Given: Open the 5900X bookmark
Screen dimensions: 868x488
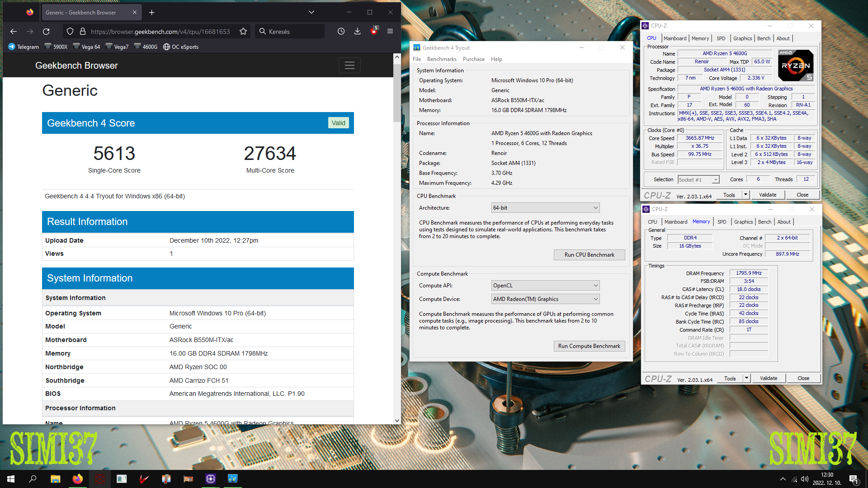Looking at the screenshot, I should pos(56,47).
